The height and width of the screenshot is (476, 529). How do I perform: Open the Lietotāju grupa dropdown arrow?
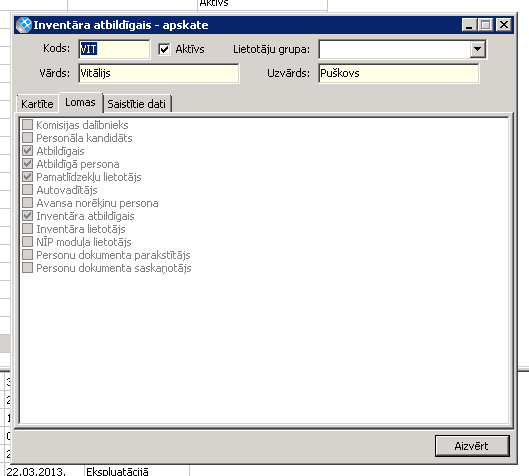(x=477, y=49)
